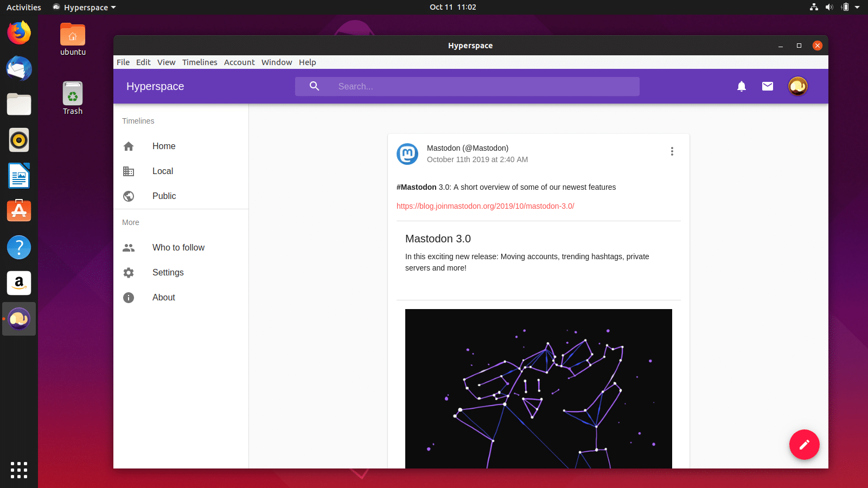Open the Files manager in dock

[19, 105]
